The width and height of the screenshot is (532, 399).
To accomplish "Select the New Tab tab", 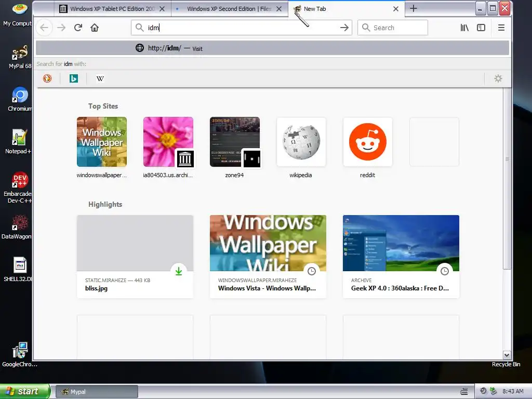I will 346,9.
